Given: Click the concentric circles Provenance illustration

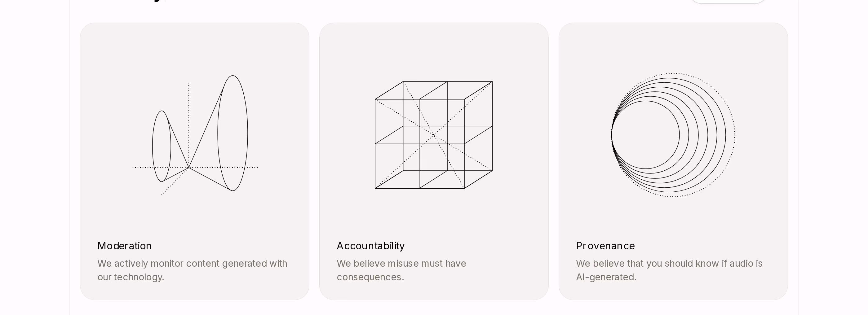Looking at the screenshot, I should (x=673, y=135).
